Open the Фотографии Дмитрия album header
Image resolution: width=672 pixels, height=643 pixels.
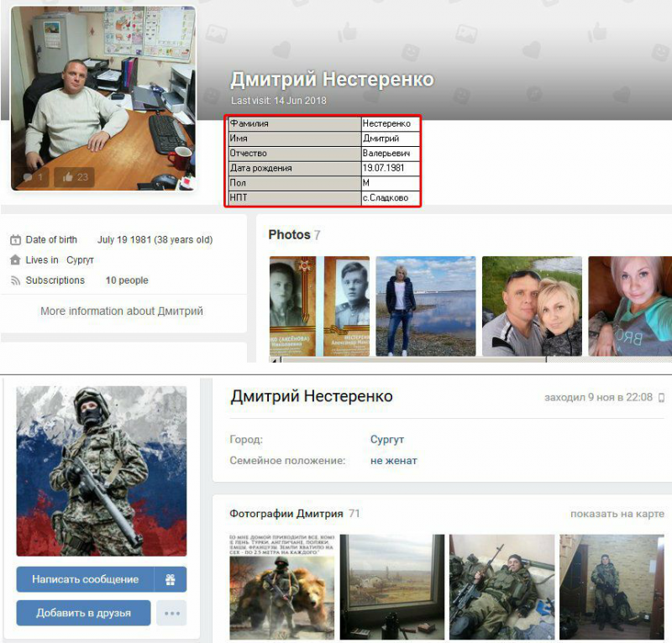click(x=286, y=514)
